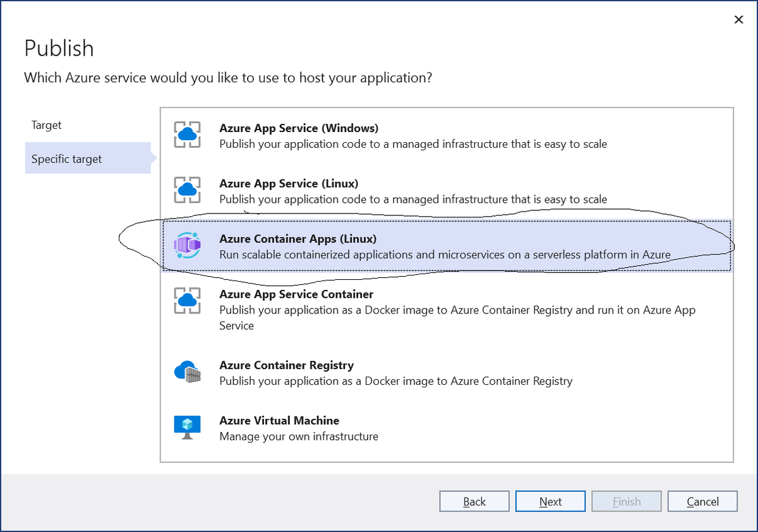Cancel the Publish dialog
This screenshot has width=758, height=532.
[x=702, y=501]
